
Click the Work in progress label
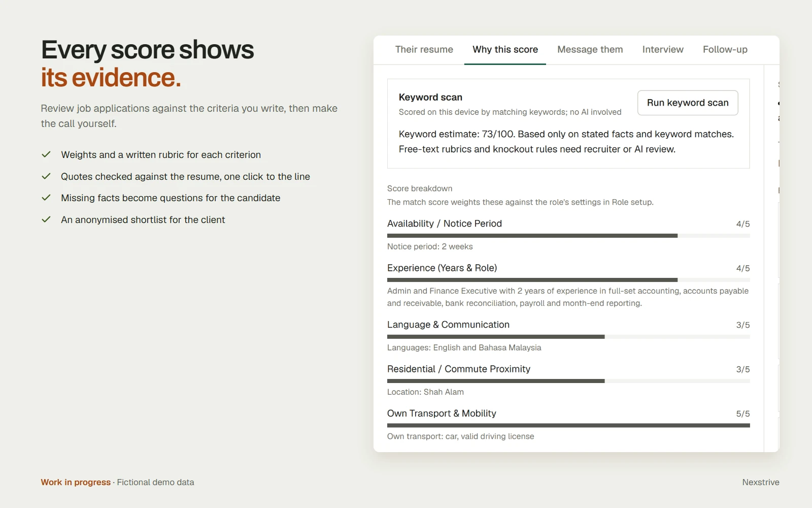pyautogui.click(x=76, y=482)
